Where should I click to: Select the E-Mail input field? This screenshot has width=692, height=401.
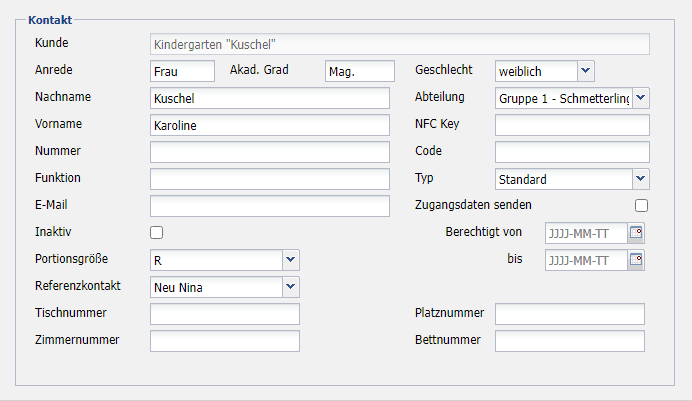coord(269,206)
